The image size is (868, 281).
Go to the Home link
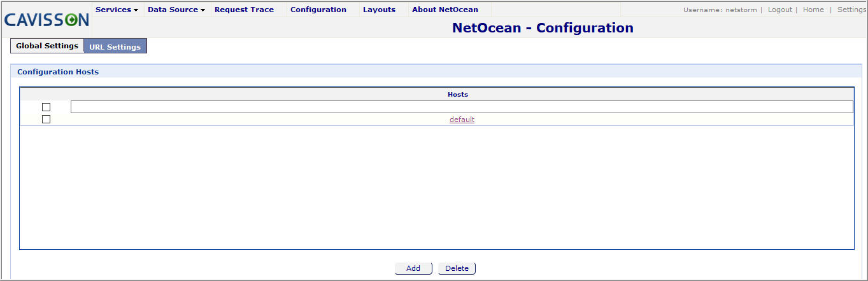[813, 10]
